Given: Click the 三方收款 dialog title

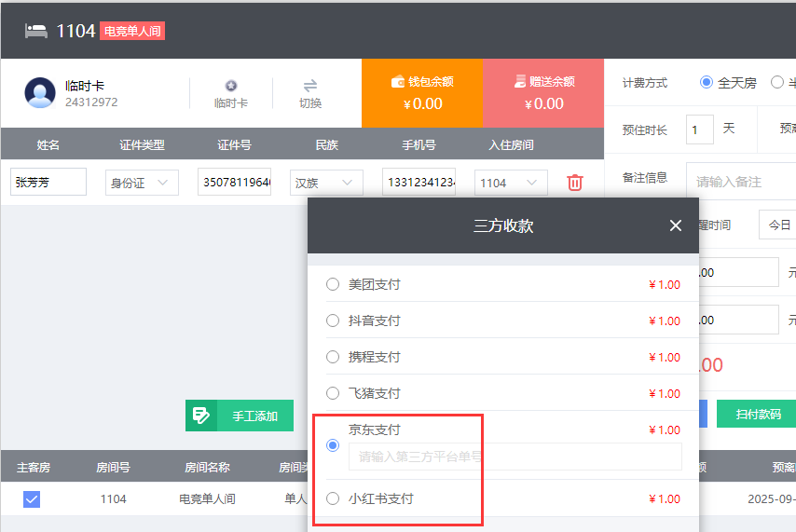Looking at the screenshot, I should [x=503, y=225].
